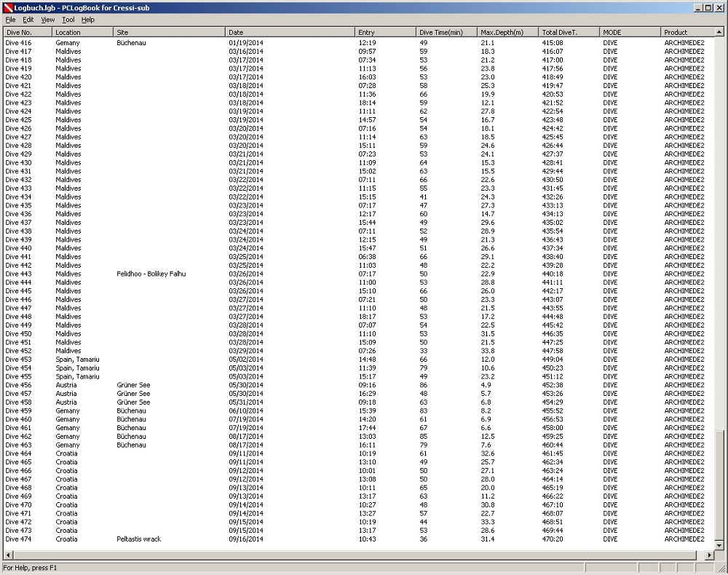The height and width of the screenshot is (575, 728).
Task: Select the Dive 452 row
Action: tap(359, 351)
